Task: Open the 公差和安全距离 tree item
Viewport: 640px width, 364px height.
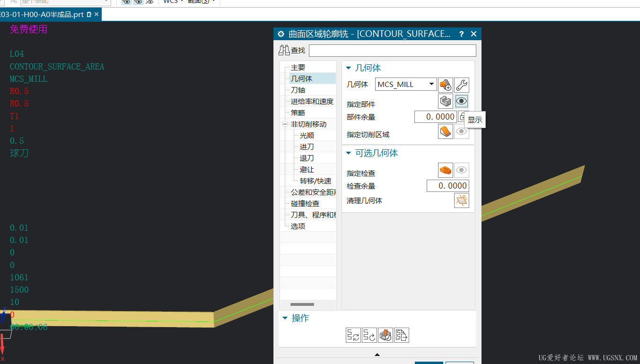Action: pyautogui.click(x=313, y=192)
